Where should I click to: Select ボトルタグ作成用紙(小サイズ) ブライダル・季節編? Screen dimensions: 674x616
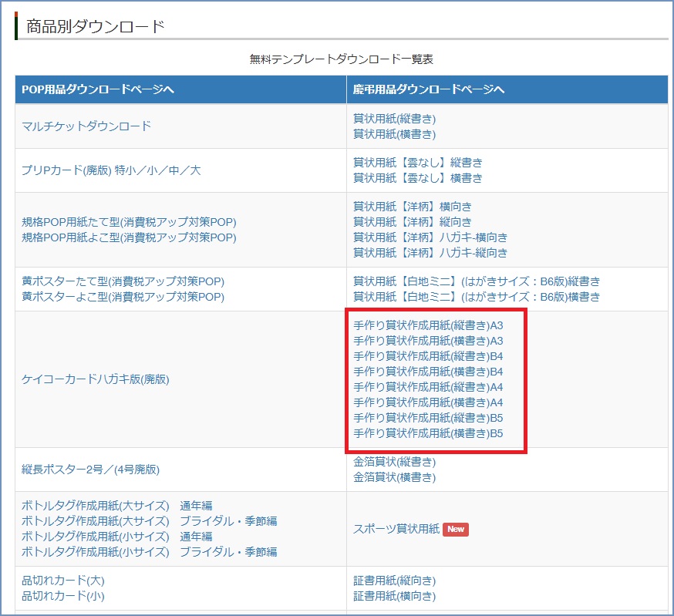149,552
